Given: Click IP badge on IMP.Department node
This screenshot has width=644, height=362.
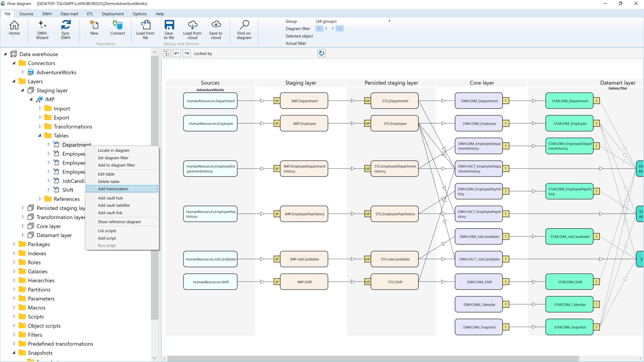Looking at the screenshot, I should coord(277,101).
